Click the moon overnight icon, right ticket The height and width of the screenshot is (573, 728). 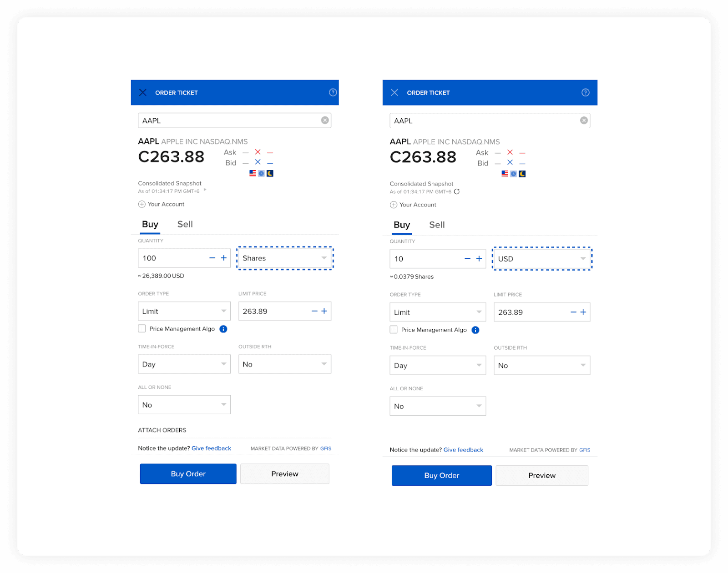pyautogui.click(x=522, y=174)
